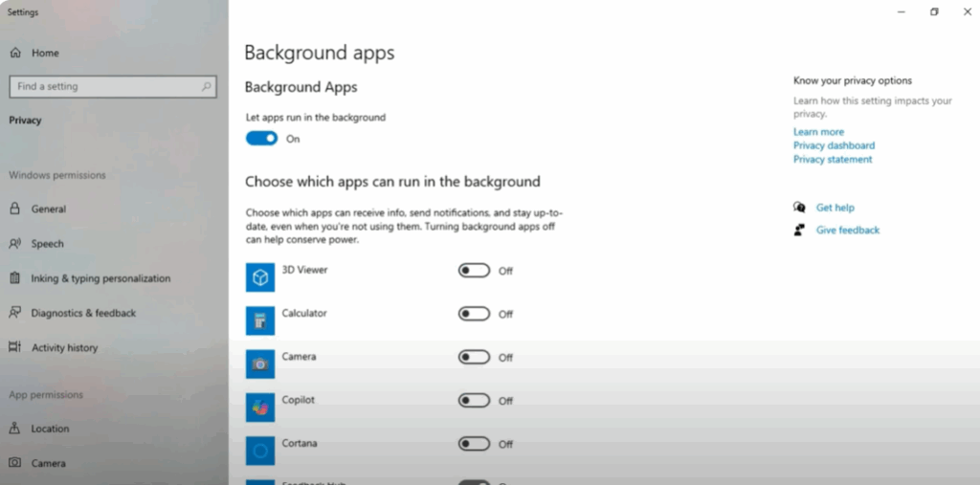The width and height of the screenshot is (980, 485).
Task: Click the Camera app icon in list
Action: [260, 364]
